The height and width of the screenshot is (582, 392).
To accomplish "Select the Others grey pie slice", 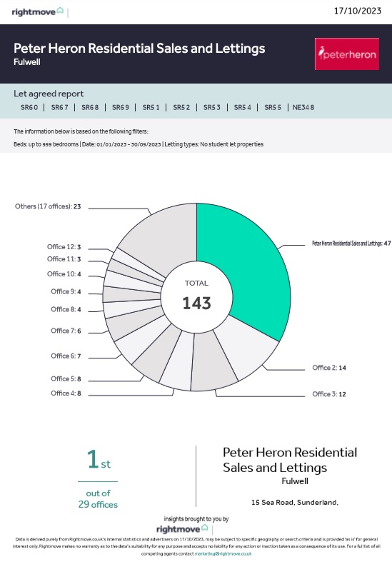I will [164, 238].
